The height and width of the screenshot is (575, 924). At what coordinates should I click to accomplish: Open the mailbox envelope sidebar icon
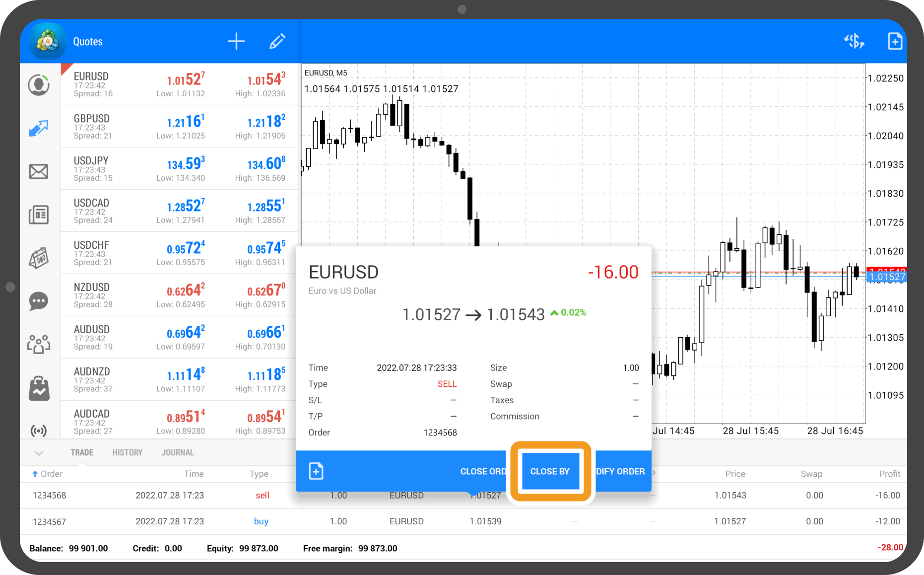pyautogui.click(x=39, y=172)
